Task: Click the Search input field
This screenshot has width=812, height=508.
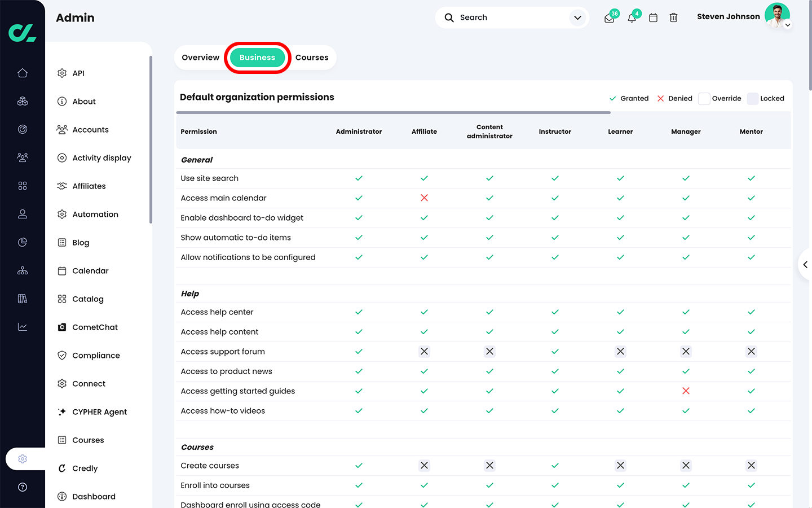Action: pyautogui.click(x=512, y=17)
